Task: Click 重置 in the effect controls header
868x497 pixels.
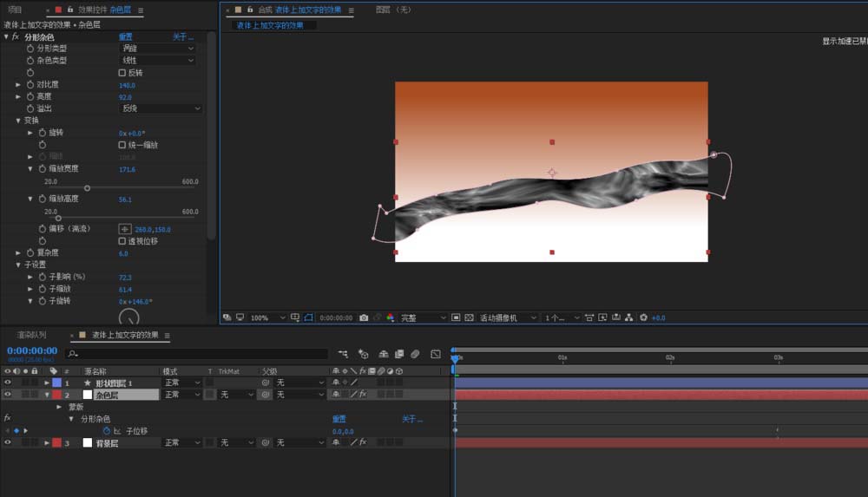Action: (x=125, y=37)
